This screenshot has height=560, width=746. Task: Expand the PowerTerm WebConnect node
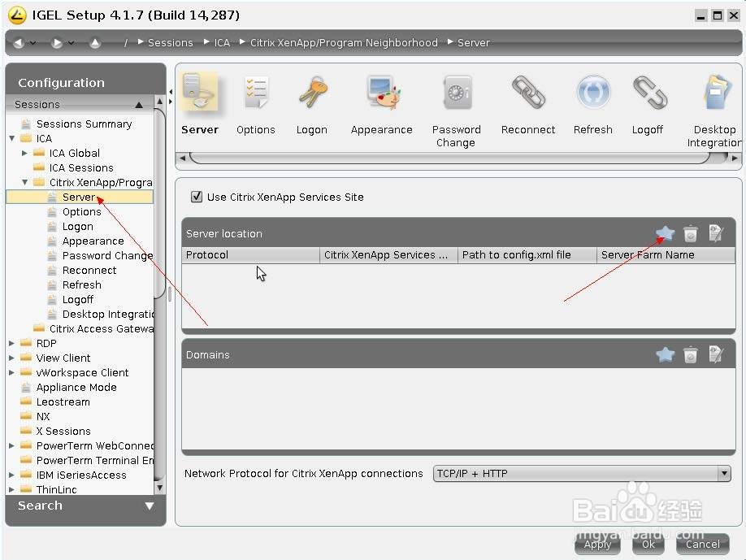coord(11,446)
